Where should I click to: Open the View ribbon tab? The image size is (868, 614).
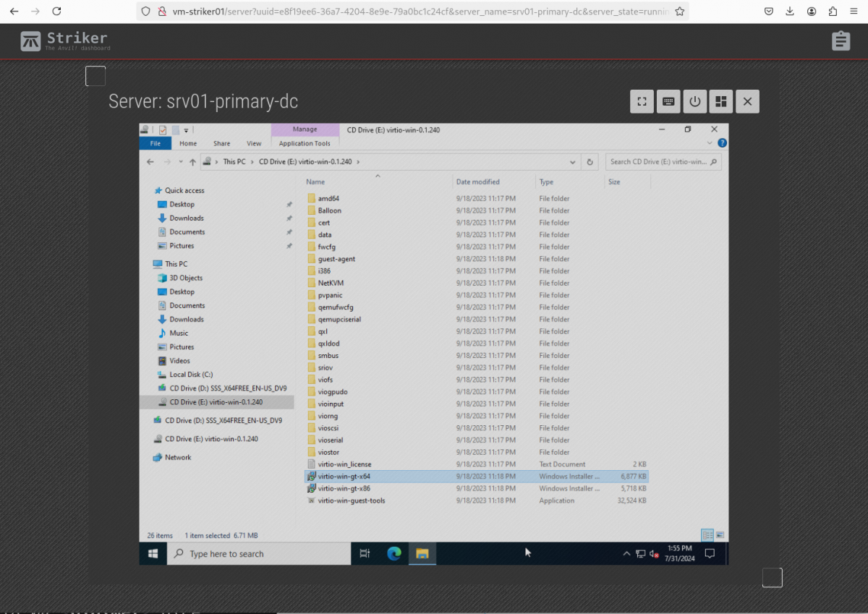(x=254, y=143)
